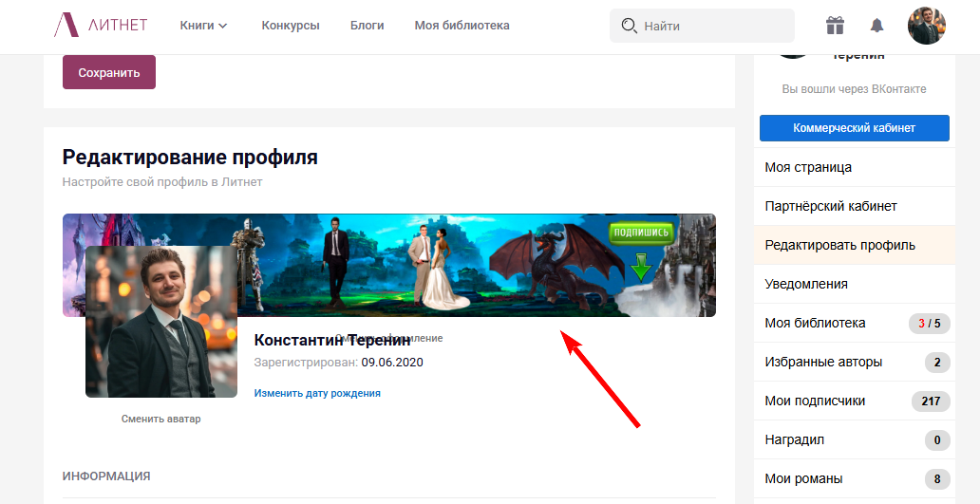Click the magnifier search icon

click(629, 26)
